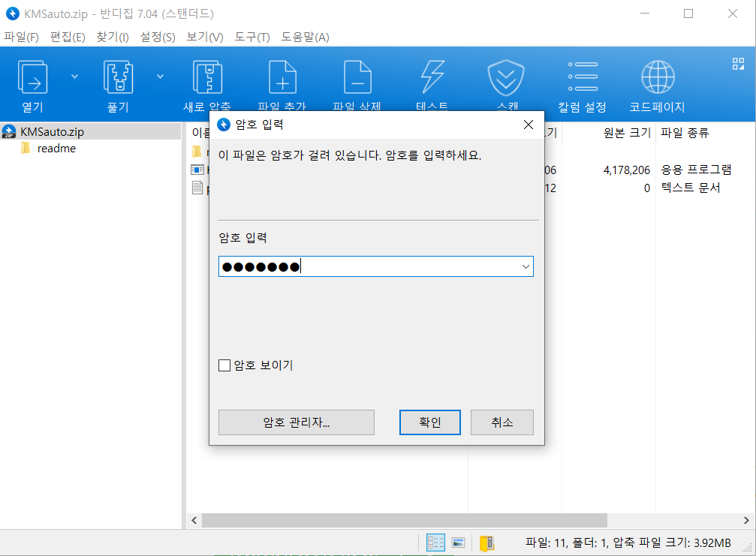
Task: Minimize the Bandizip window
Action: click(645, 14)
